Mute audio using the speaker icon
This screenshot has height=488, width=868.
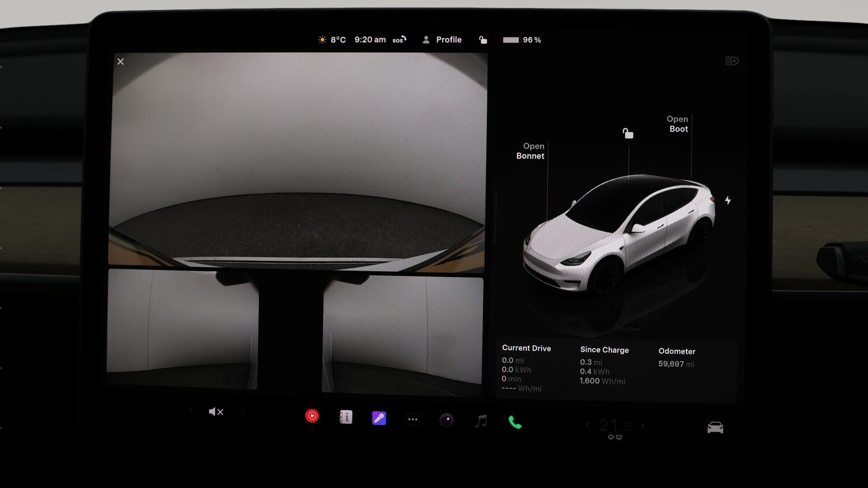click(216, 411)
